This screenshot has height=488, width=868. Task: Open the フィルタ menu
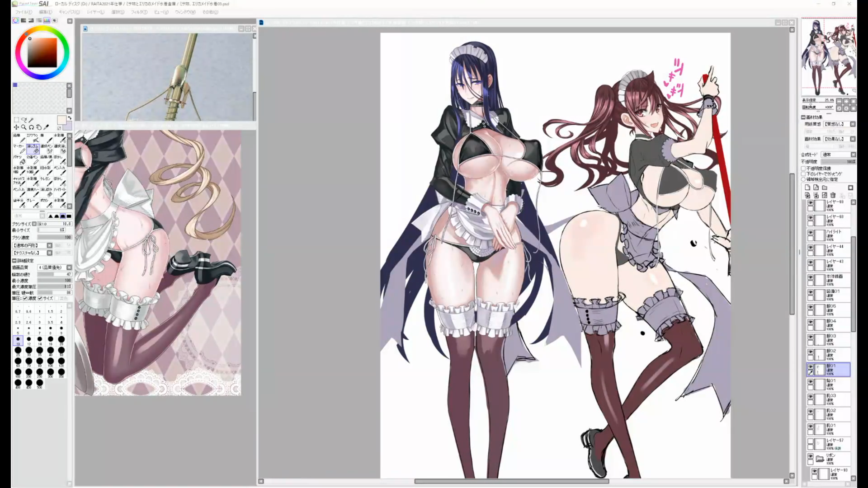[139, 12]
